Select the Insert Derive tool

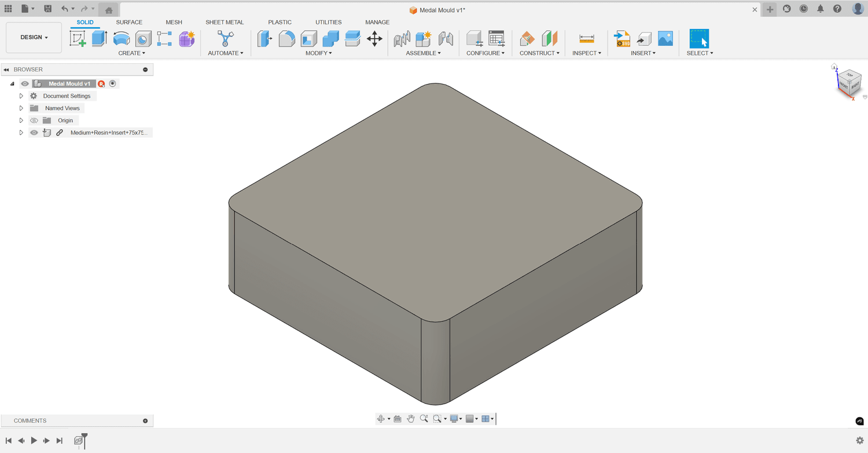click(x=643, y=39)
